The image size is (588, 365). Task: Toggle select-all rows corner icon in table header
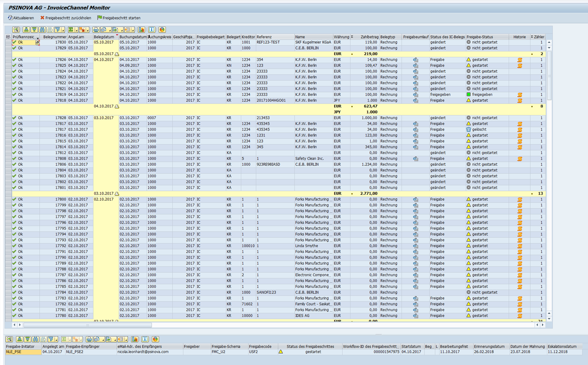[8, 37]
